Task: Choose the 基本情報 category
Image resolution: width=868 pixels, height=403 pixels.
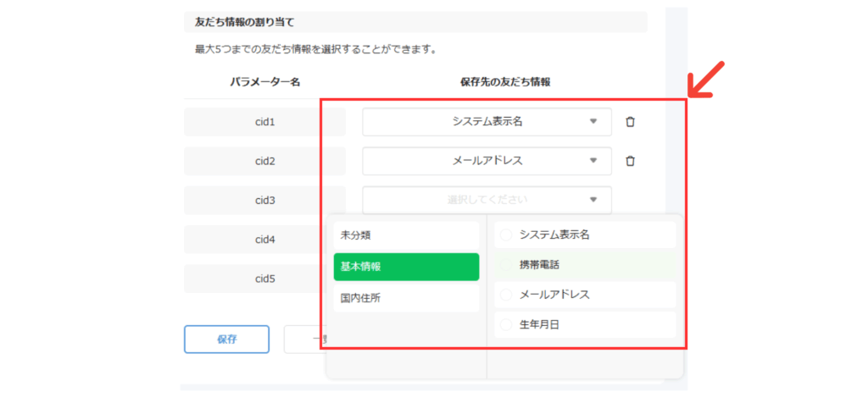Action: [406, 267]
